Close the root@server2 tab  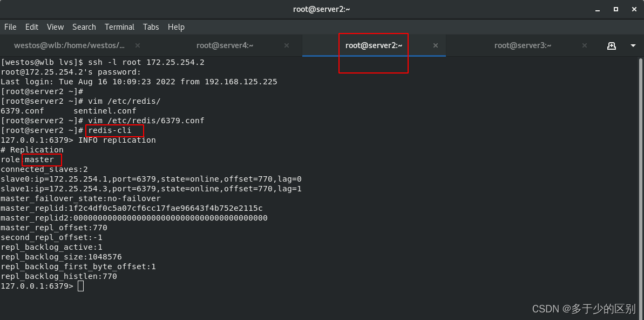[x=435, y=45]
